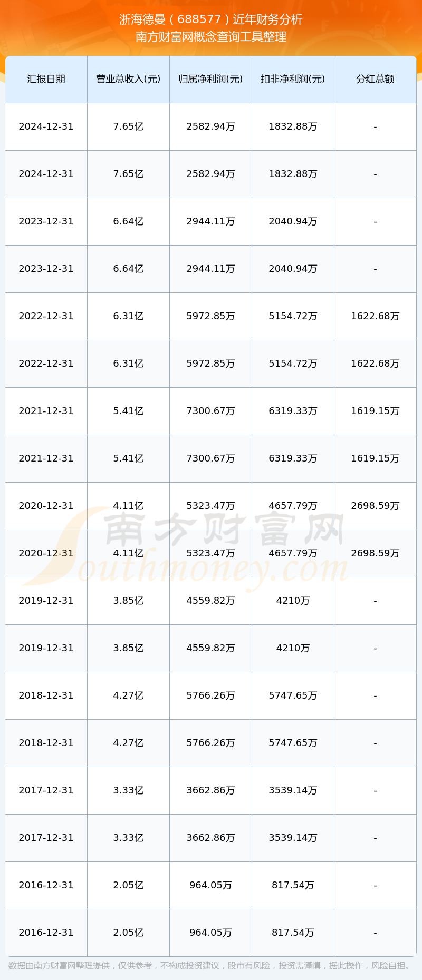Click the 分红总额 column header
Image resolution: width=422 pixels, height=980 pixels.
[x=375, y=79]
